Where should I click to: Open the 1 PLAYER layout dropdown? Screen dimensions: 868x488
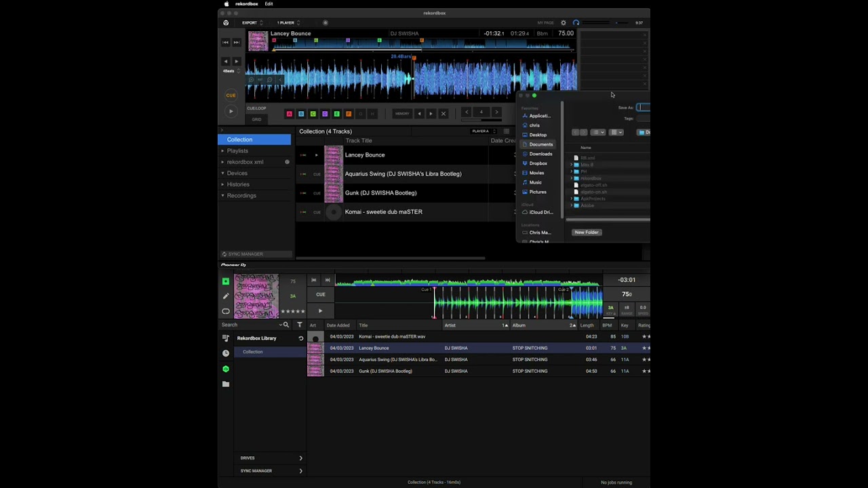point(288,23)
